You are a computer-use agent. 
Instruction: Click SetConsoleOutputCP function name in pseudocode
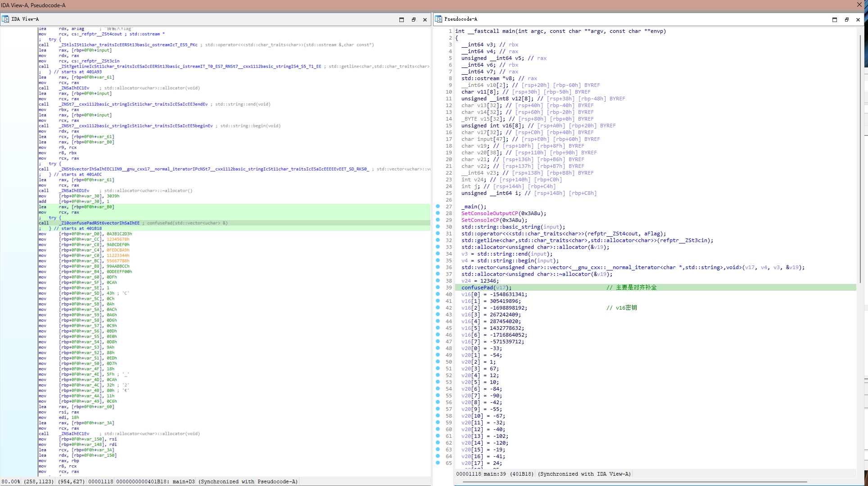click(x=489, y=213)
